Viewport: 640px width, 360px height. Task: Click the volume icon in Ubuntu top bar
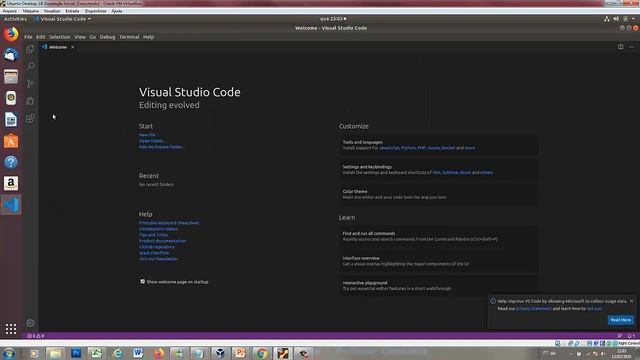(616, 19)
